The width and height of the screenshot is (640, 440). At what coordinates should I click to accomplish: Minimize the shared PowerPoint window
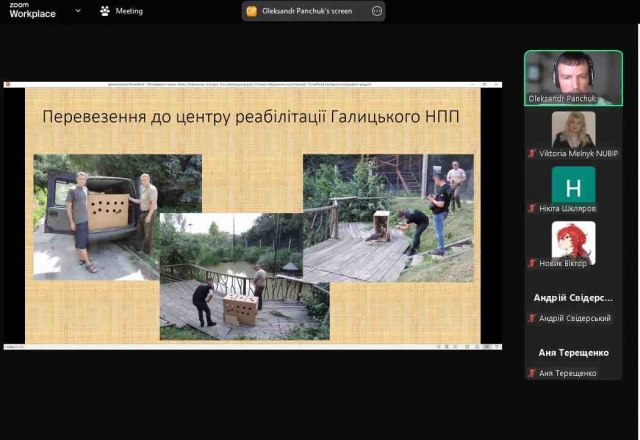pyautogui.click(x=472, y=84)
